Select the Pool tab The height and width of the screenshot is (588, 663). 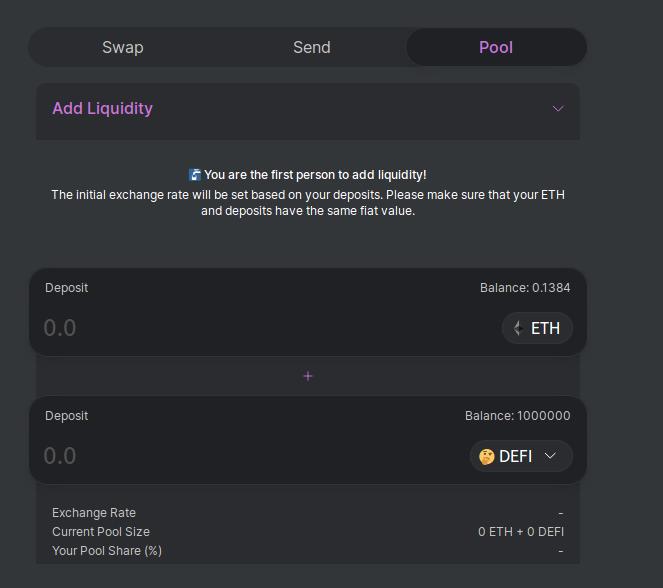tap(496, 47)
